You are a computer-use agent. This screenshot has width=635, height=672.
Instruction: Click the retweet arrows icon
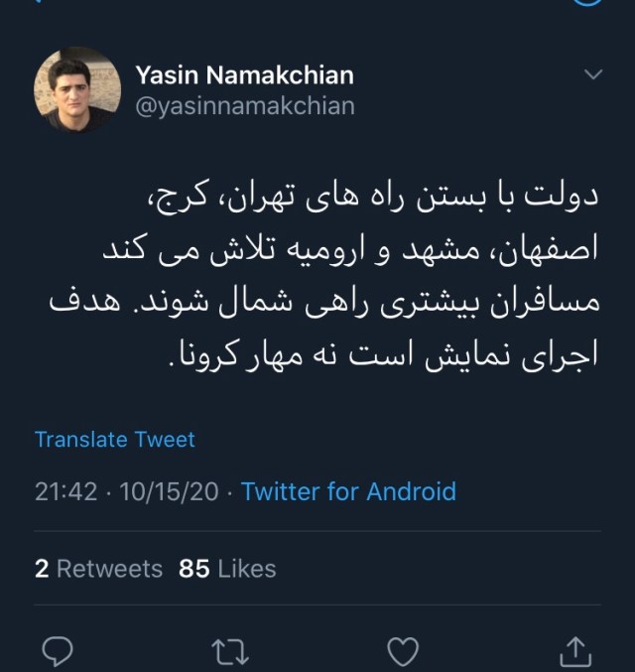[230, 651]
